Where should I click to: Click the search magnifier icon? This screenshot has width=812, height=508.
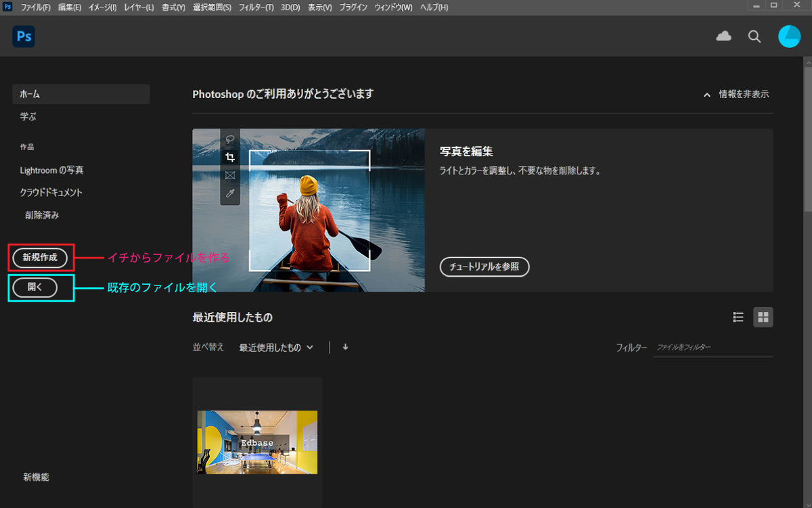pos(754,37)
